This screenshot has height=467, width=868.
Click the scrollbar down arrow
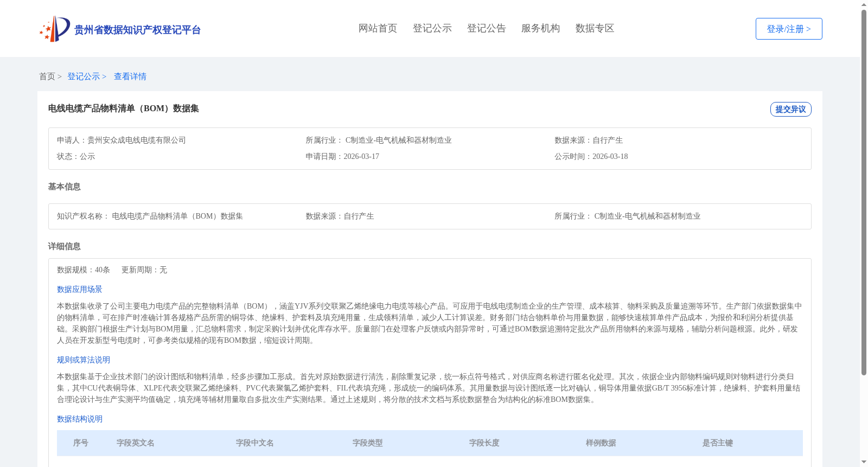864,462
